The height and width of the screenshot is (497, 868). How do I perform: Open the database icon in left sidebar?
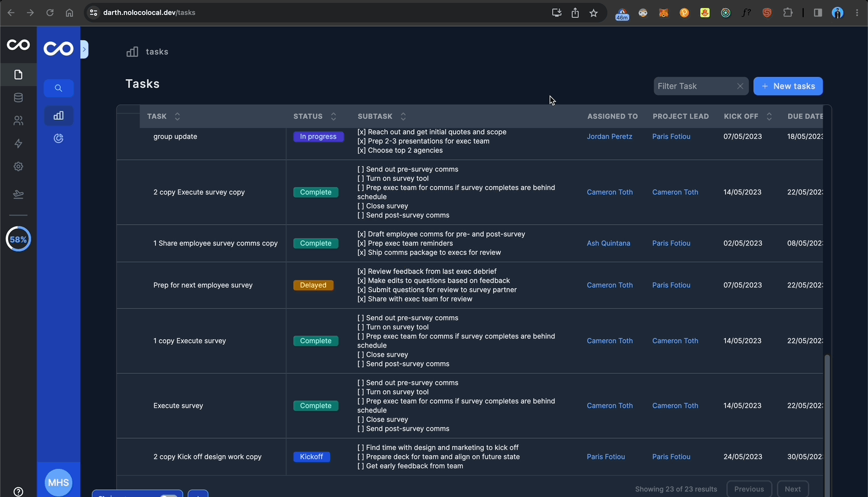point(18,98)
